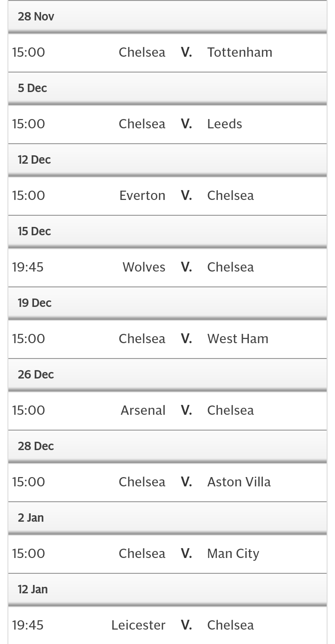Select the 26 Dec date header
335x644 pixels.
coord(36,375)
